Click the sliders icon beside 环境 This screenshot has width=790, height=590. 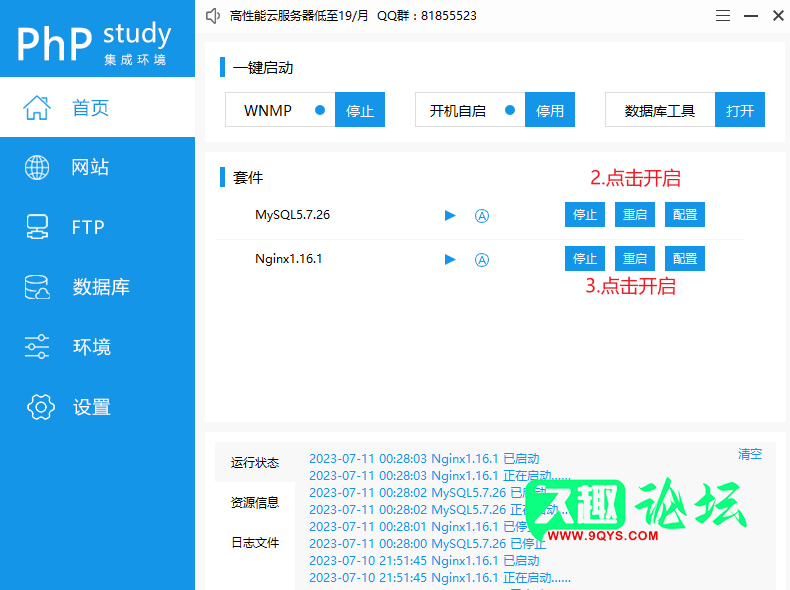coord(37,347)
